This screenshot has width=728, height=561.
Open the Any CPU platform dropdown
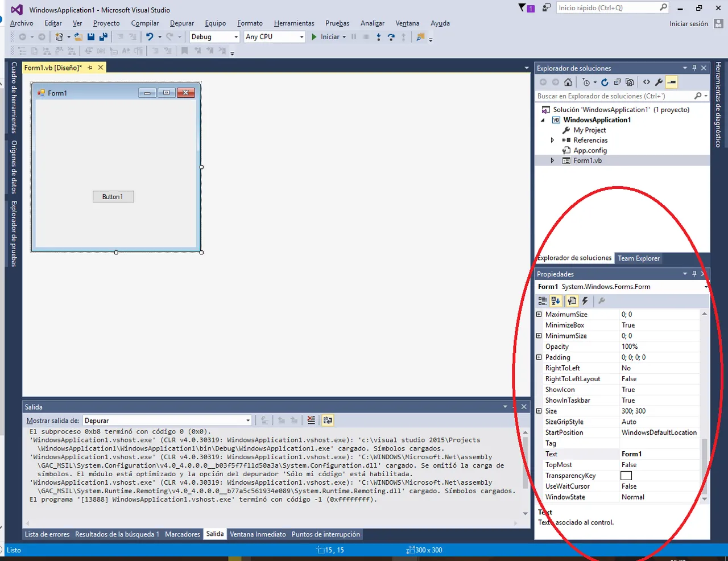point(302,37)
